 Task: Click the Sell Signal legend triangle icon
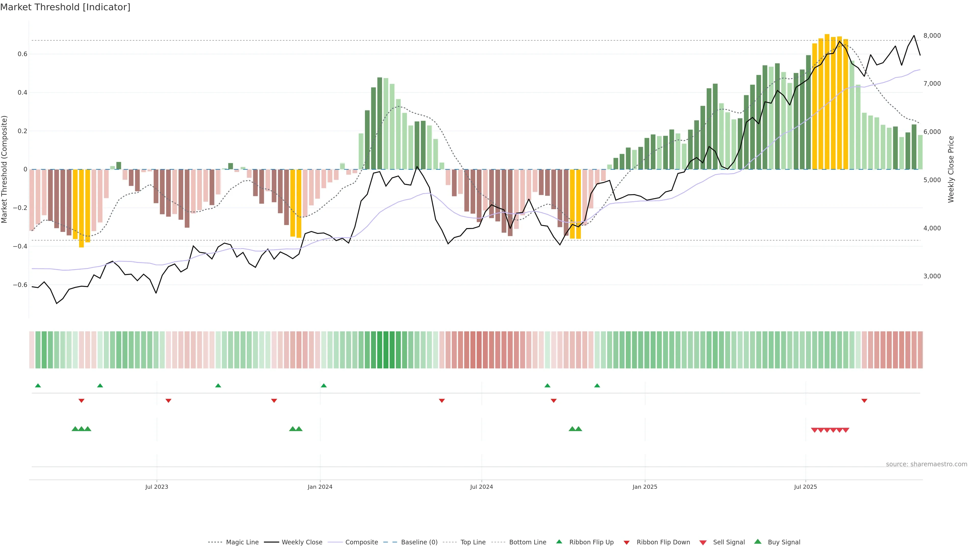pyautogui.click(x=703, y=543)
